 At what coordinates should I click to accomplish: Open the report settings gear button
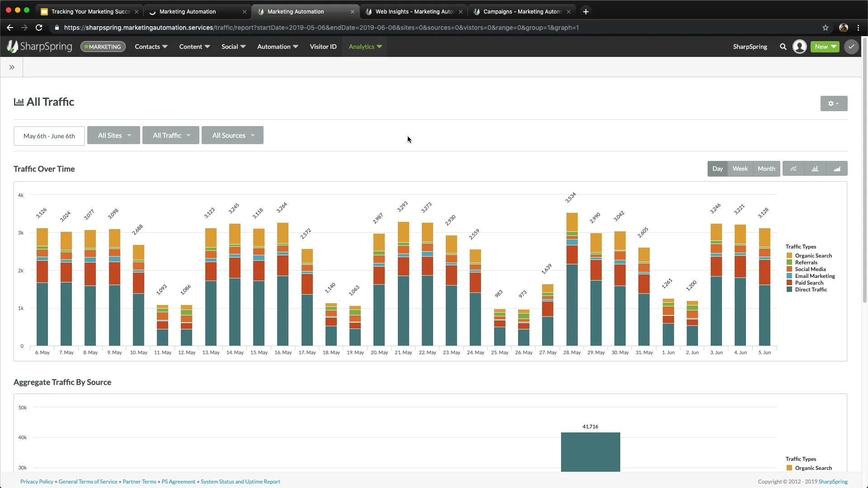(x=834, y=103)
